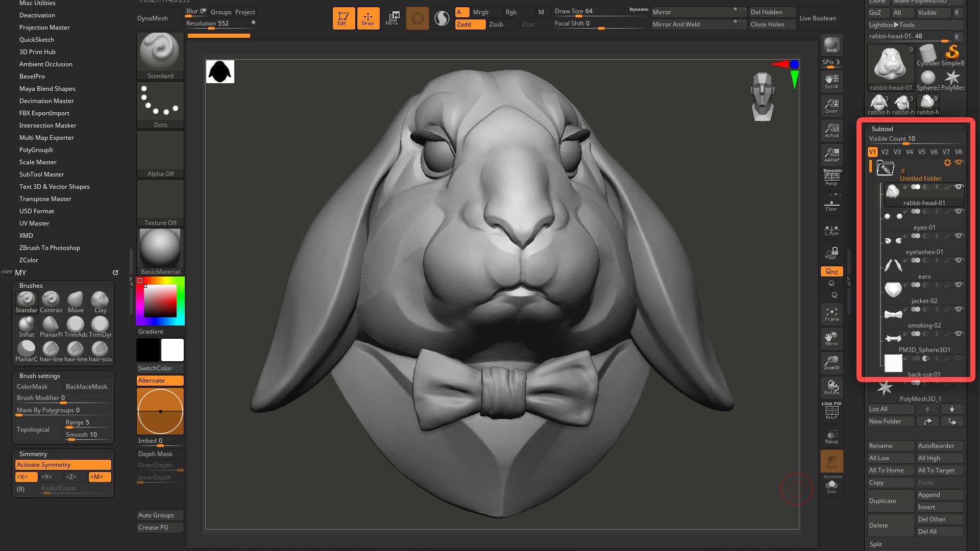Click Mirror And Weld
The image size is (980, 551).
coord(698,24)
